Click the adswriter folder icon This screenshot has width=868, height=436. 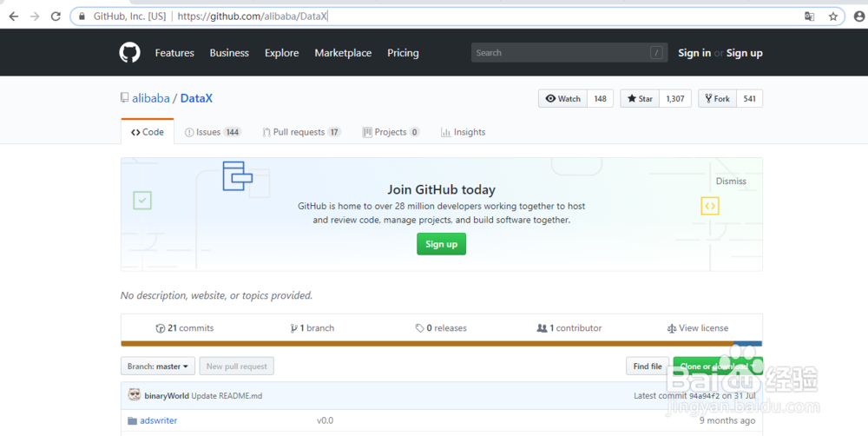(132, 420)
